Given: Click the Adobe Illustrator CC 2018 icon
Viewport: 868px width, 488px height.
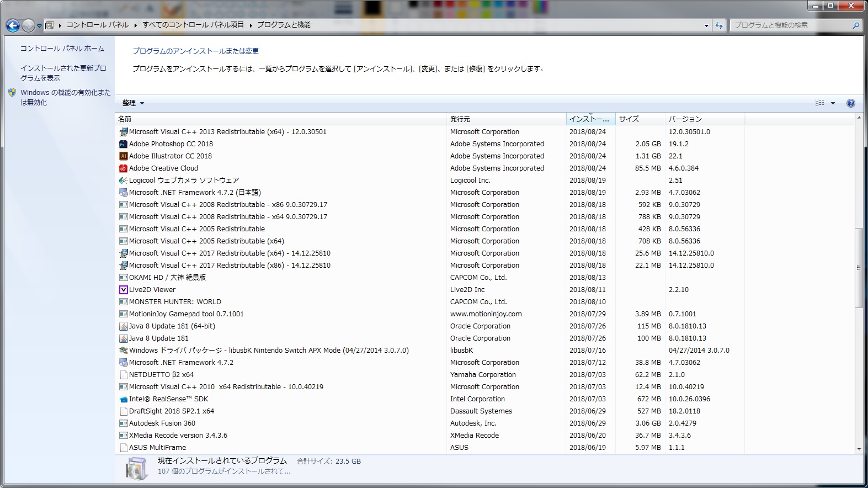Looking at the screenshot, I should click(124, 156).
